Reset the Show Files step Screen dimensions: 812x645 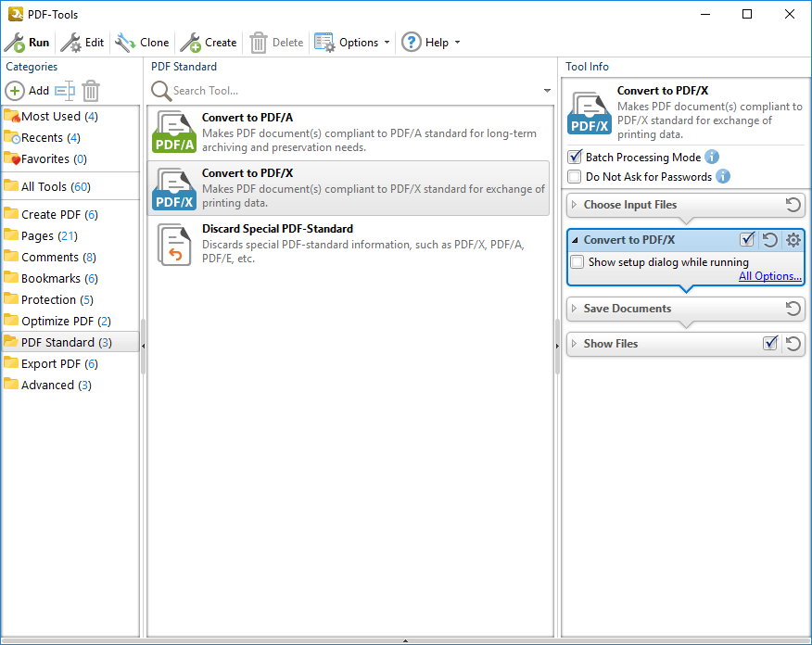pos(793,344)
